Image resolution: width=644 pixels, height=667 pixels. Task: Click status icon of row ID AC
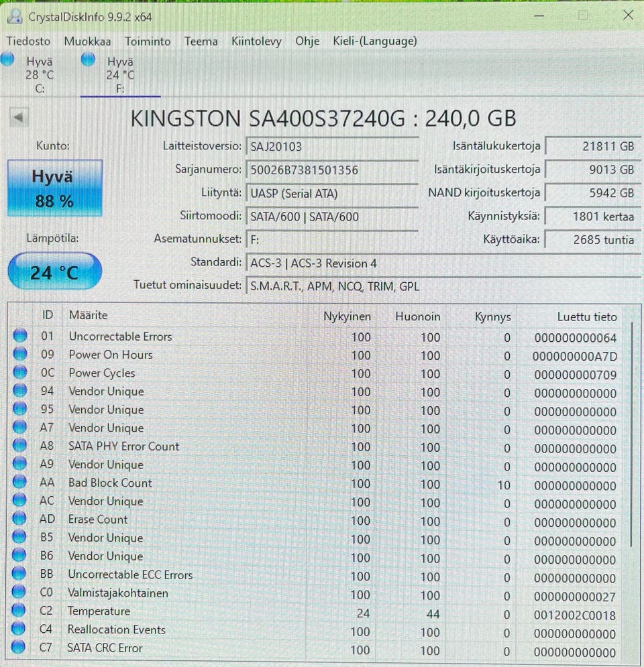[19, 500]
